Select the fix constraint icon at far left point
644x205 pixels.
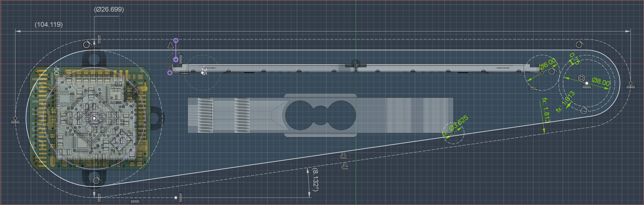point(15,122)
